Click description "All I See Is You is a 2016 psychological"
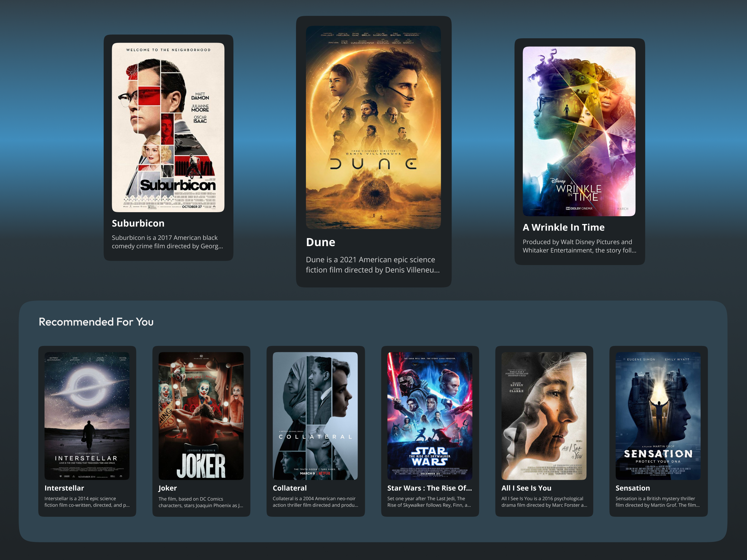The image size is (747, 560). (x=542, y=498)
